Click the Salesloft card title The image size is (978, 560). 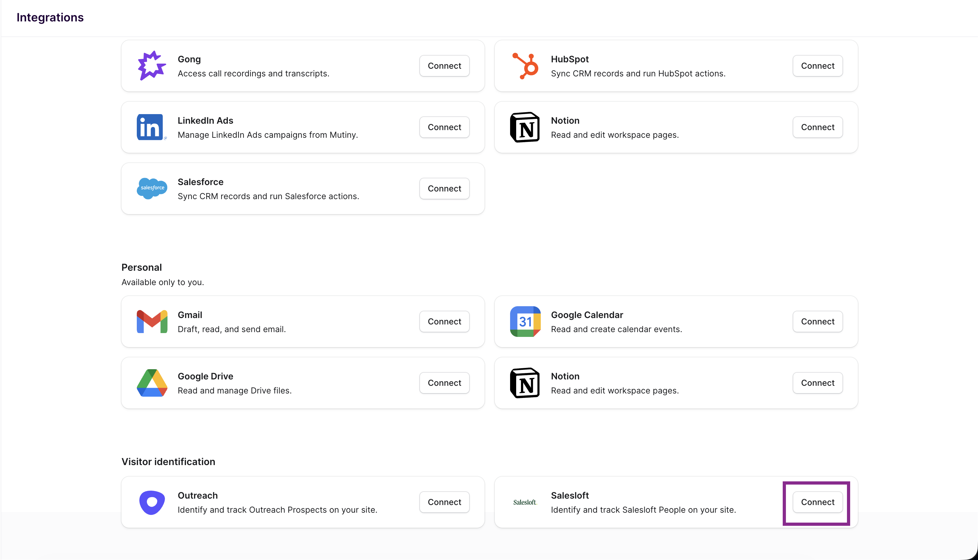pyautogui.click(x=570, y=495)
